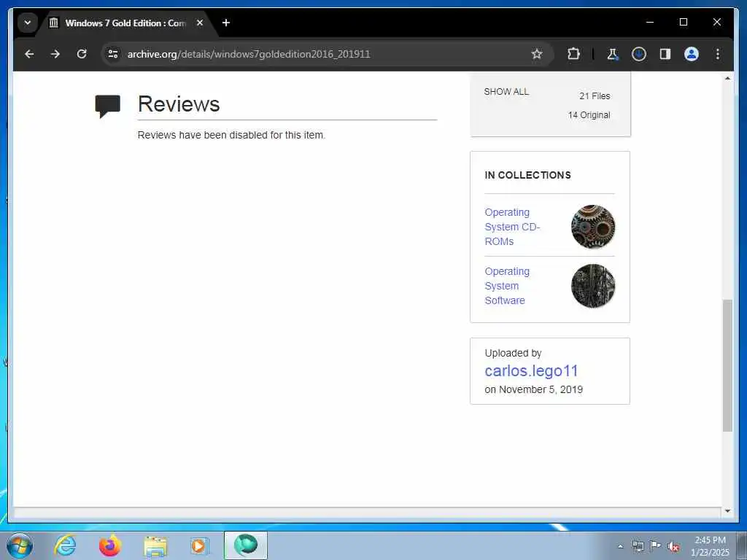Screen dimensions: 747x560
Task: Show hidden system tray icons arrow
Action: (x=620, y=546)
